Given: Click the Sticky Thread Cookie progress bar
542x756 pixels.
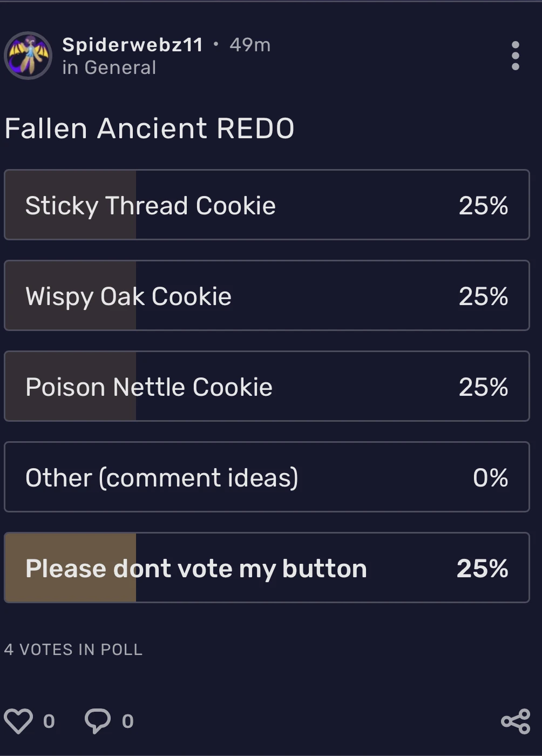Looking at the screenshot, I should pyautogui.click(x=70, y=205).
